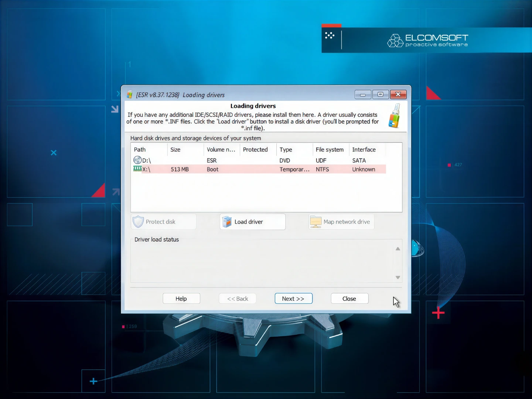The width and height of the screenshot is (532, 399).
Task: Click the ESR app icon in title bar
Action: point(130,95)
